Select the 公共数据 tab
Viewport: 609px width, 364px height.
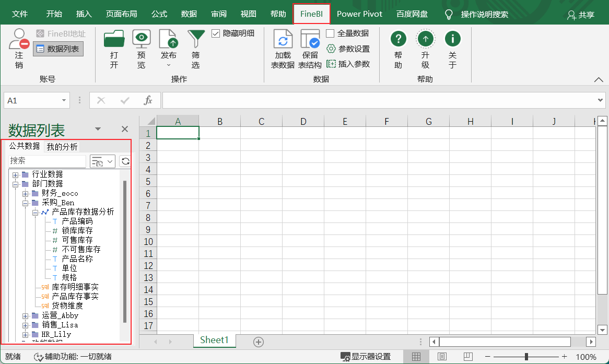pos(25,146)
